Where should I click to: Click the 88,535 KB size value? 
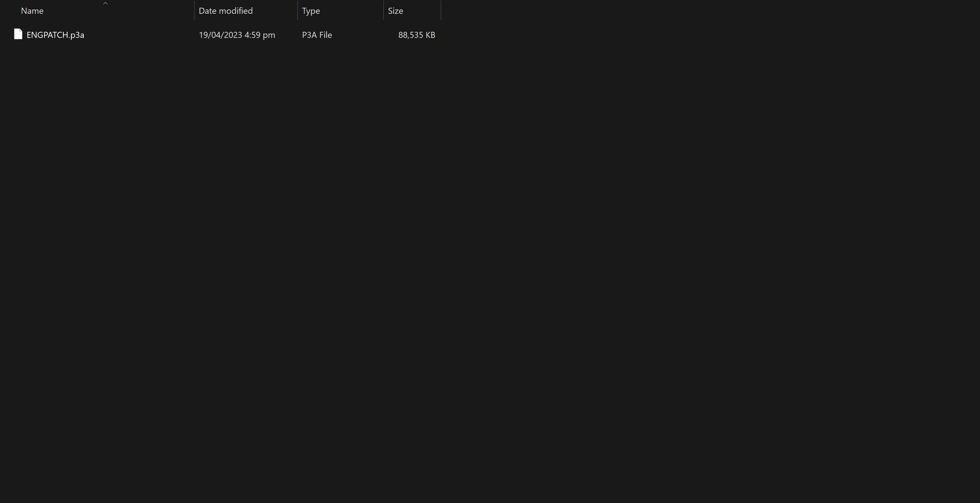click(416, 35)
